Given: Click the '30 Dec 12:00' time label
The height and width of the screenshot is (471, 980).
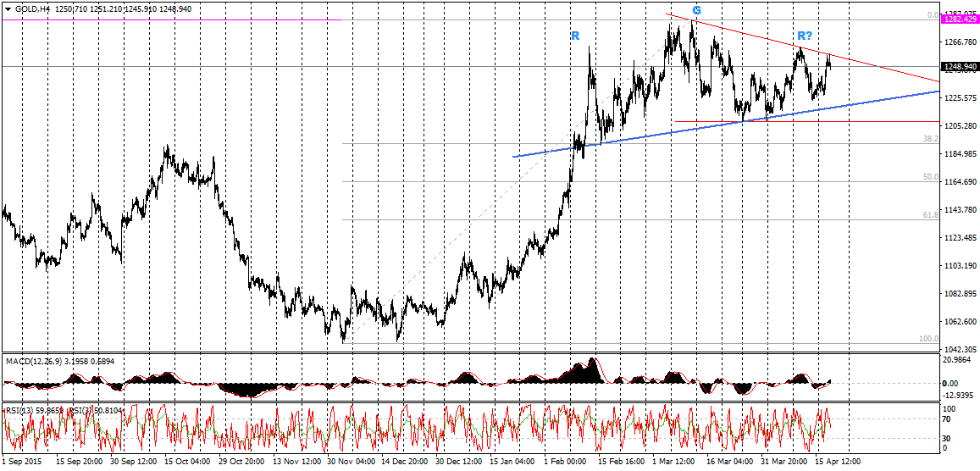Looking at the screenshot, I should point(459,461).
